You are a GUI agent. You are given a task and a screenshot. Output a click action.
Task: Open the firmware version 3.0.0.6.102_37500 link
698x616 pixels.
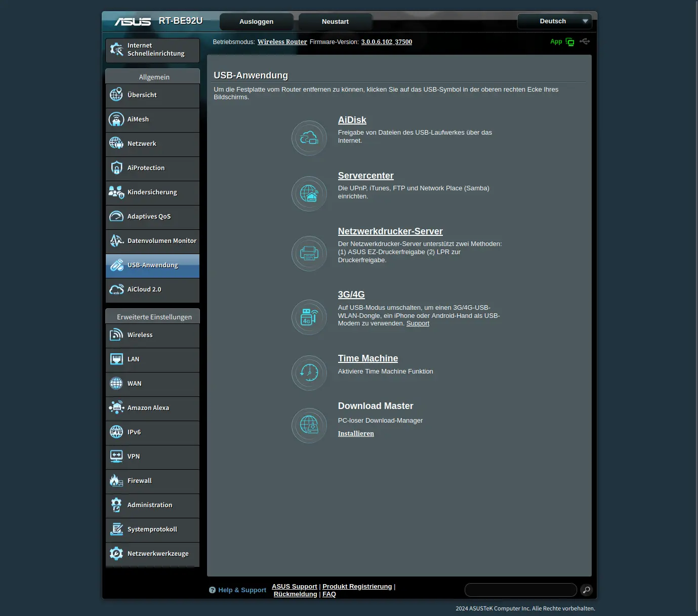[386, 42]
